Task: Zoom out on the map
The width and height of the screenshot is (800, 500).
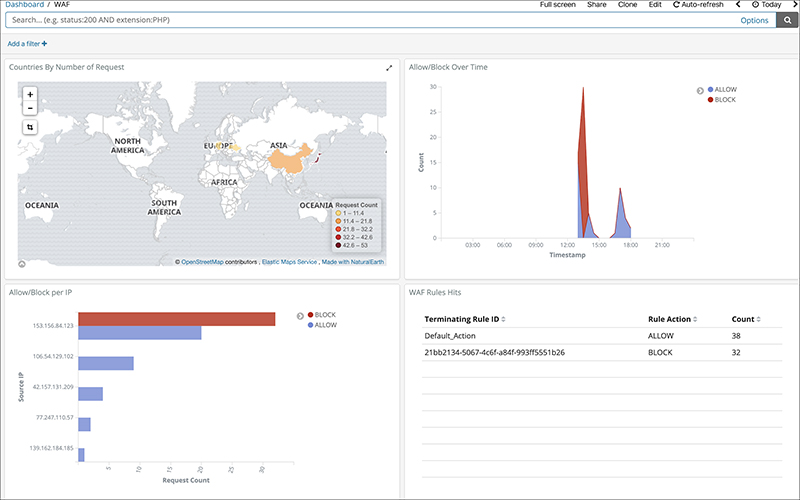Action: [30, 108]
